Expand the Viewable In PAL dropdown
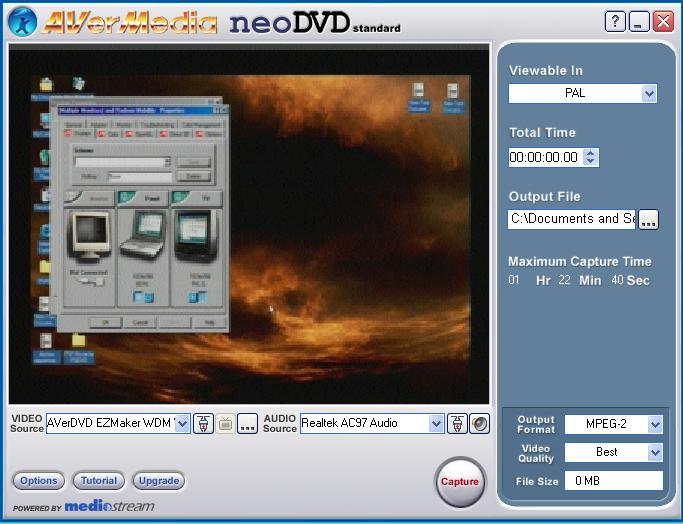 649,93
